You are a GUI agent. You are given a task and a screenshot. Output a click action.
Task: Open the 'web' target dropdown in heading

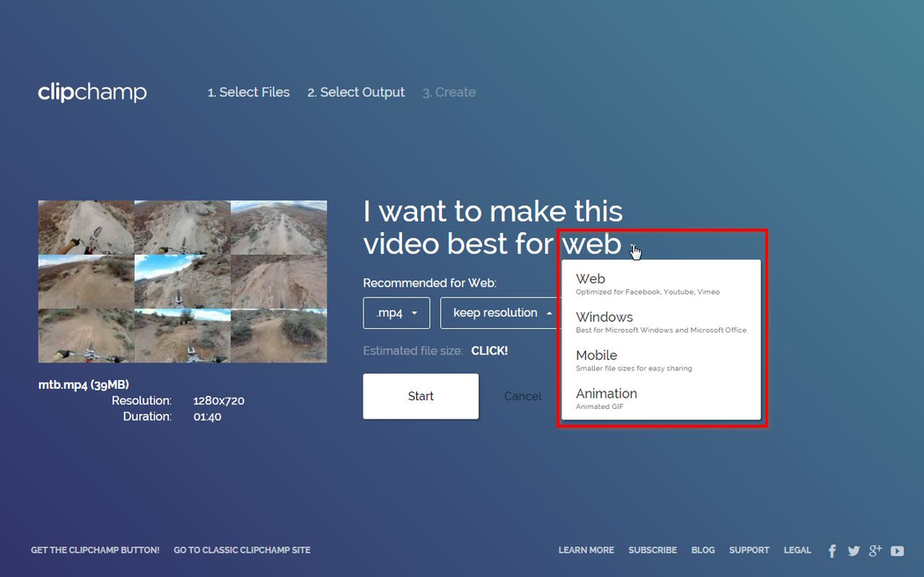coord(593,244)
